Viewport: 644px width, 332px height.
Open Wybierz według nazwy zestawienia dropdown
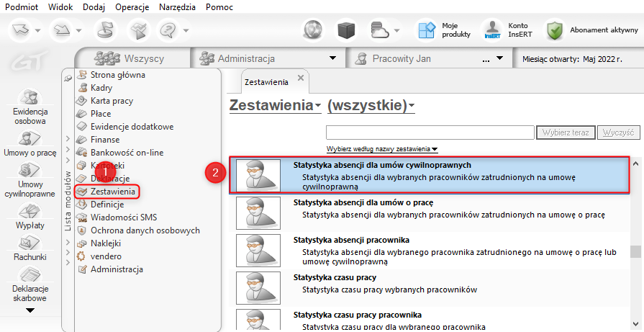[x=382, y=149]
